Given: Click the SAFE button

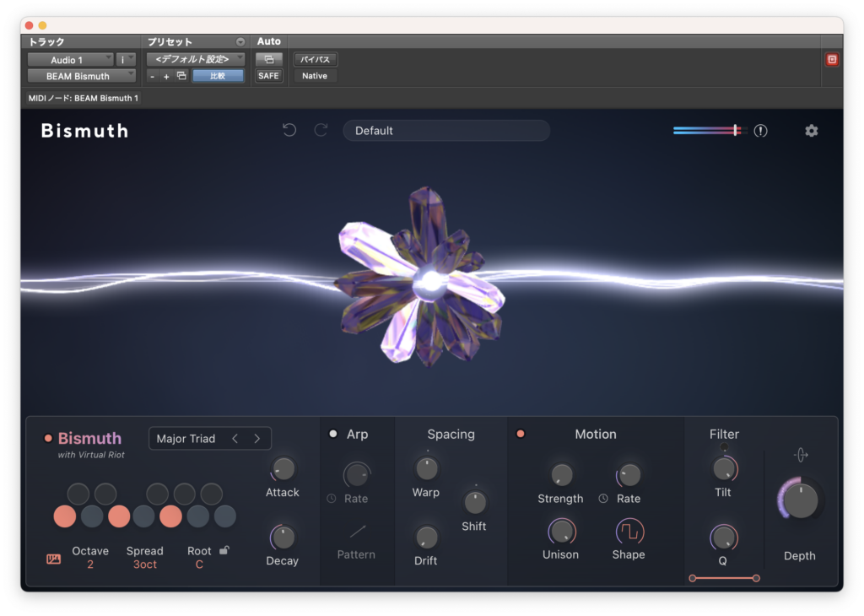Looking at the screenshot, I should 268,75.
